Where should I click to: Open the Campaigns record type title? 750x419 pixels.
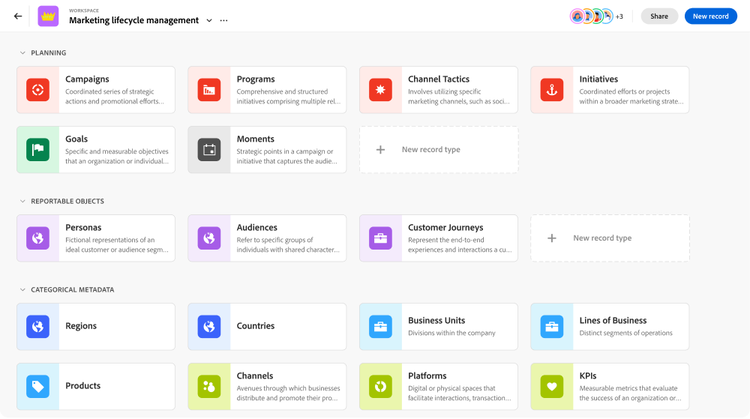point(87,79)
